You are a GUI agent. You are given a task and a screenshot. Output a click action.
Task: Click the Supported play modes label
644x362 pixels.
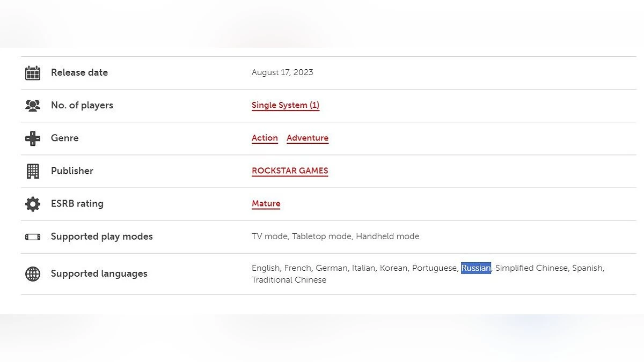click(101, 236)
